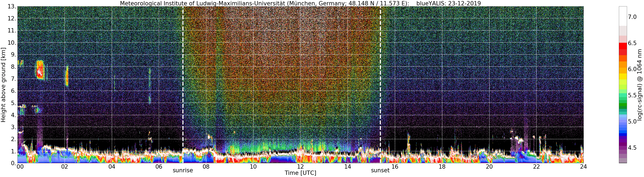Click the height axis tick "11."
This screenshot has width=644, height=177.
(x=12, y=31)
